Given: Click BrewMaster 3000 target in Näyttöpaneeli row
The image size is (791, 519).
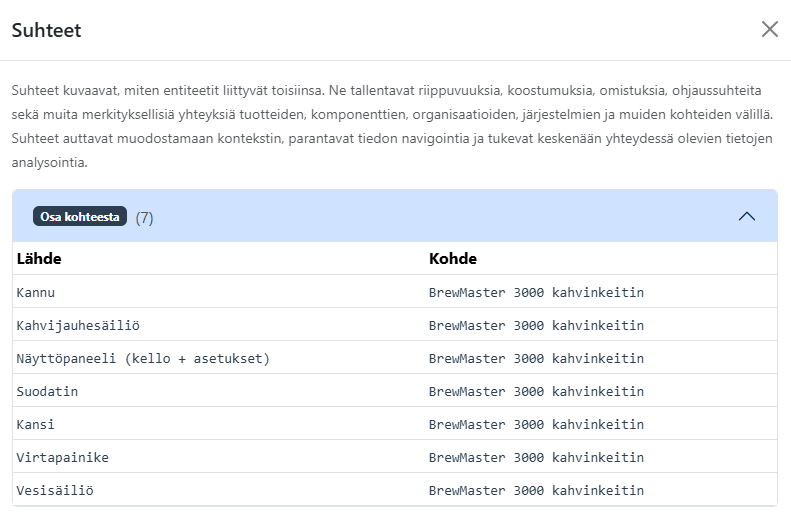Looking at the screenshot, I should click(x=536, y=359).
